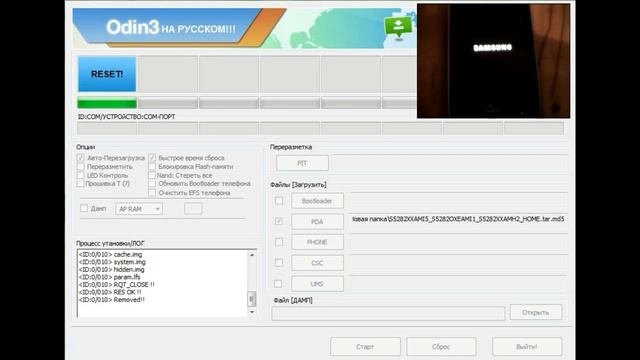
Task: Click log line 'Removed!!'
Action: pos(112,300)
